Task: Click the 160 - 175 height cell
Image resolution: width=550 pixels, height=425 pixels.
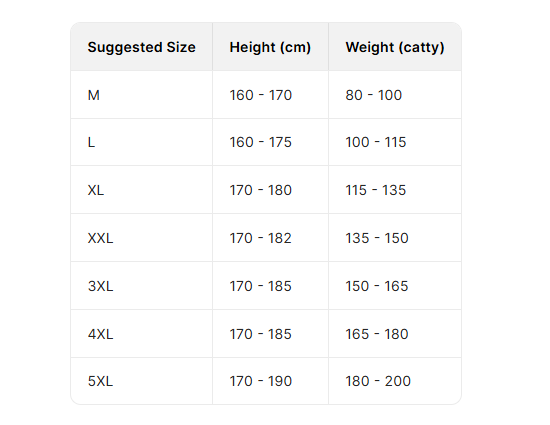Action: 270,142
